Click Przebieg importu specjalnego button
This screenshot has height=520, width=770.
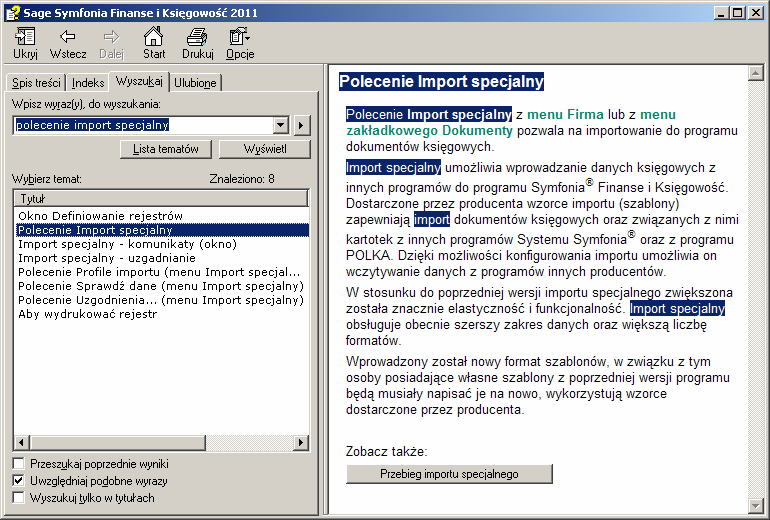tap(449, 474)
